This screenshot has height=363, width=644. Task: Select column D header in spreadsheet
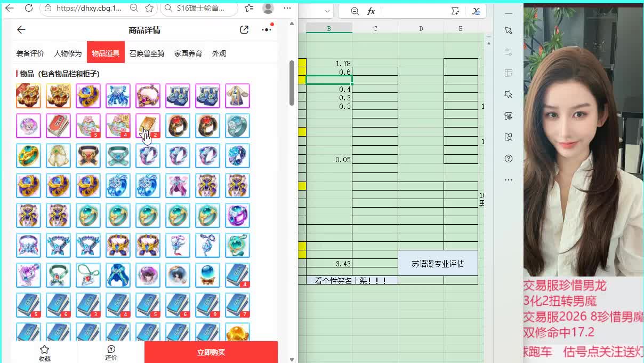coord(421,28)
